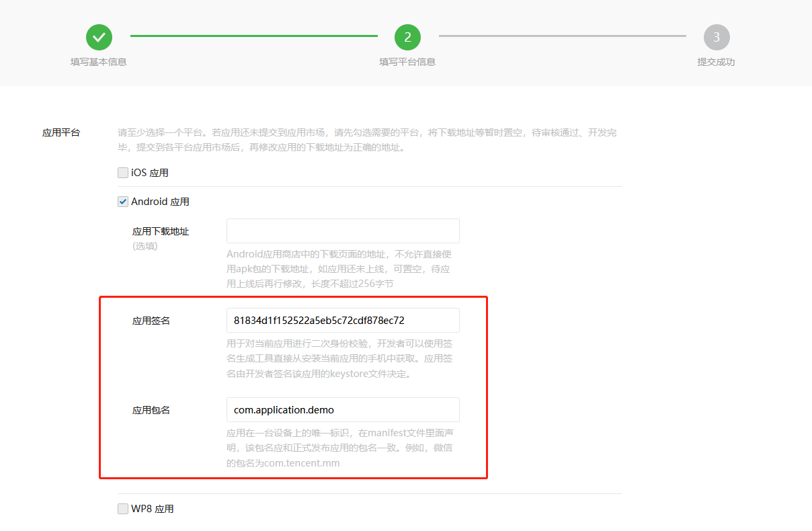Click the green checkmark step one icon
Screen dimensions: 812x531
point(99,37)
